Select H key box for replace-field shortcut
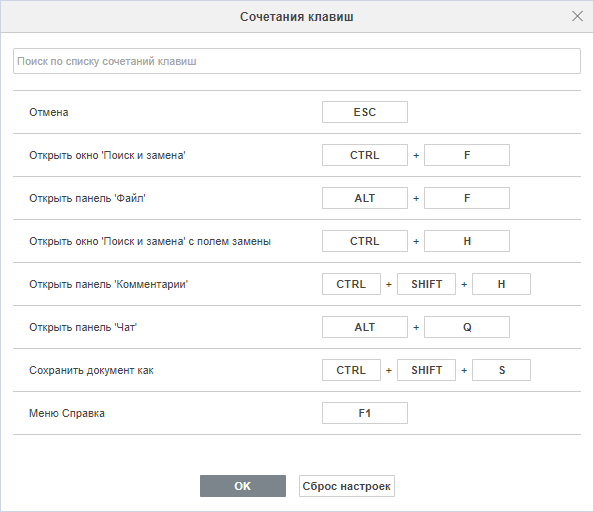 click(467, 241)
